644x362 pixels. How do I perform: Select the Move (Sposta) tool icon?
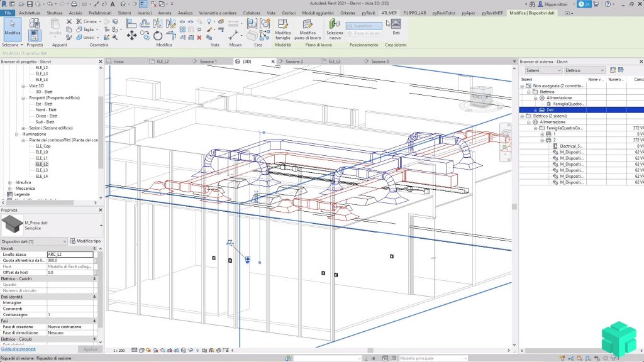pos(131,36)
